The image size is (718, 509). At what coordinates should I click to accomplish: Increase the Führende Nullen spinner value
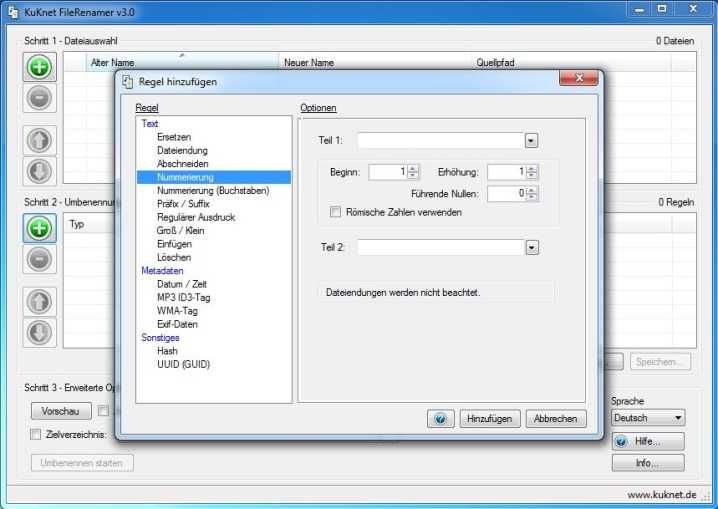pyautogui.click(x=532, y=190)
